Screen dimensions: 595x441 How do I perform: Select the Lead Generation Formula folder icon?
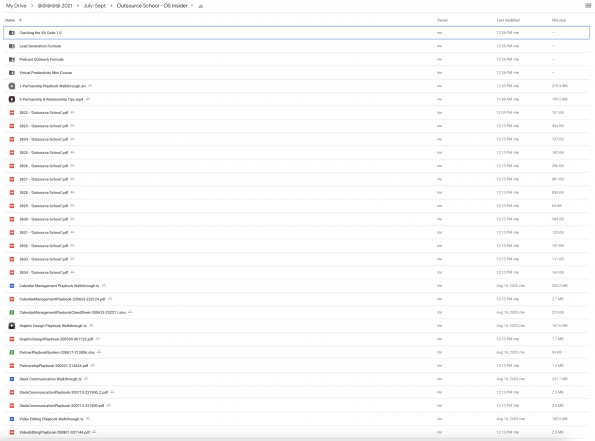(x=12, y=46)
